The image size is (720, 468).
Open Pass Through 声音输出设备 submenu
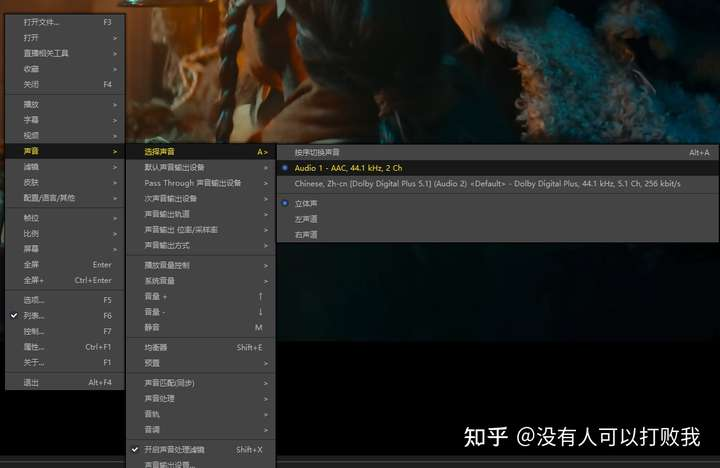pyautogui.click(x=201, y=183)
